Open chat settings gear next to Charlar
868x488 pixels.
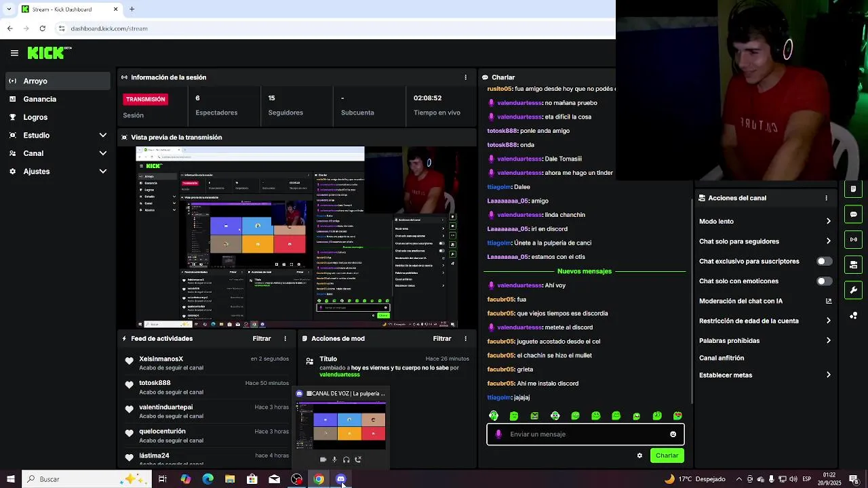pyautogui.click(x=639, y=455)
